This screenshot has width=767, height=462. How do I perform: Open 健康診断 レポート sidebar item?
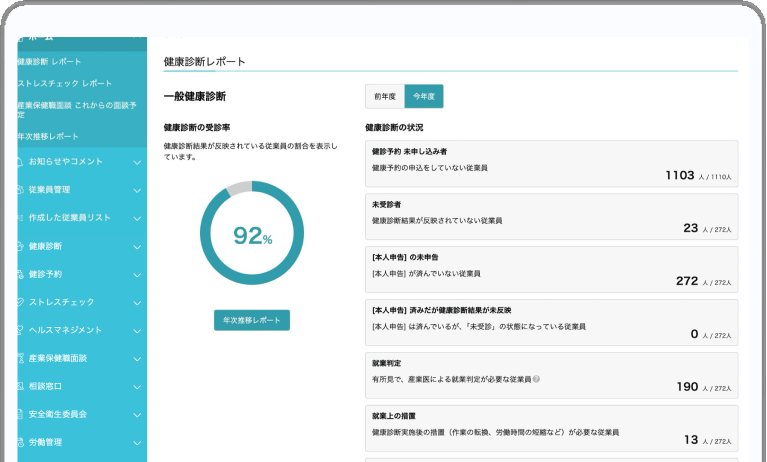[50, 62]
